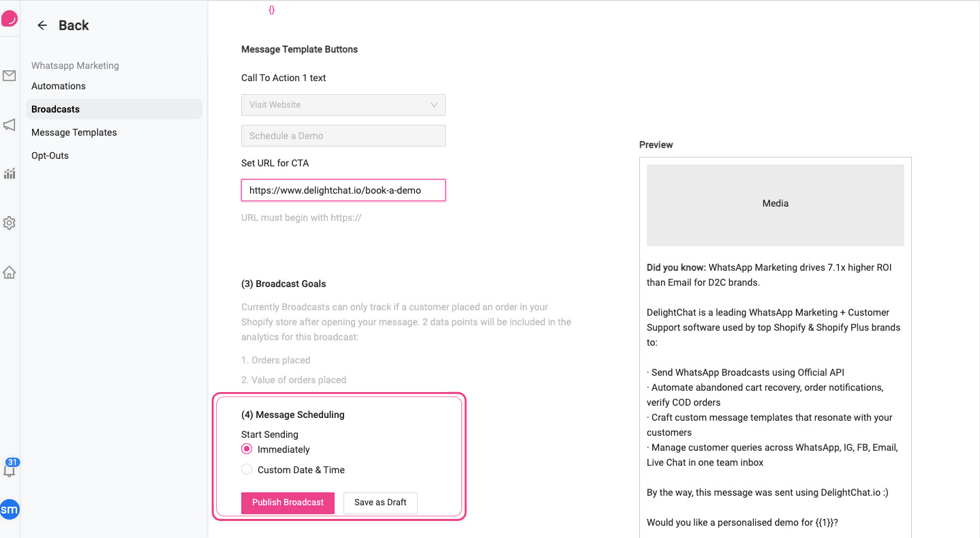Open the Automations section
980x538 pixels.
pyautogui.click(x=59, y=86)
